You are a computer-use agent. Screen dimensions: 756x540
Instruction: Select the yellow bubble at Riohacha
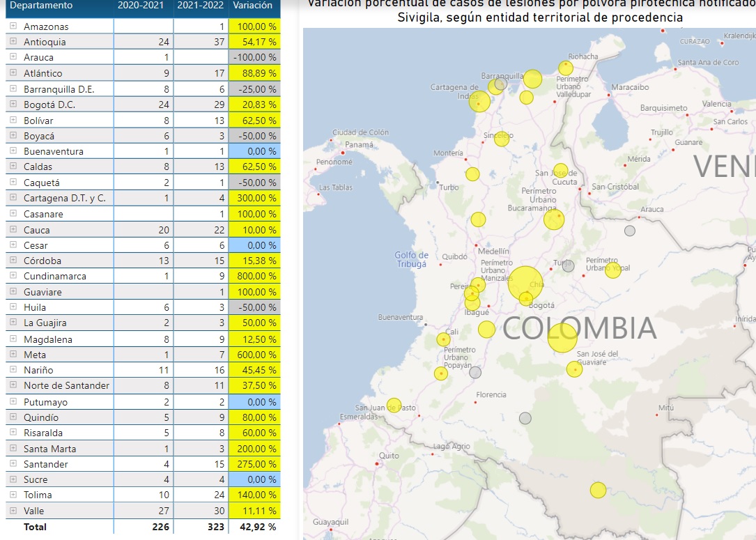566,68
